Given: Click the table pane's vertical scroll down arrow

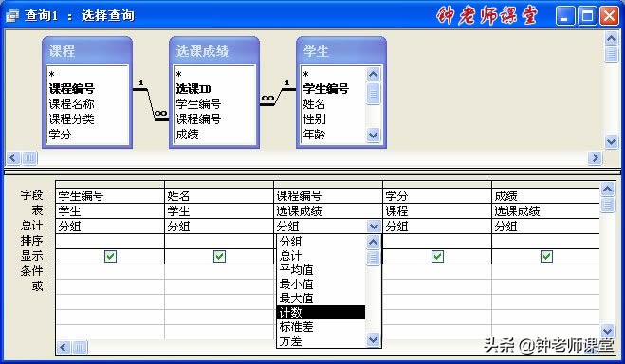Looking at the screenshot, I should (611, 141).
